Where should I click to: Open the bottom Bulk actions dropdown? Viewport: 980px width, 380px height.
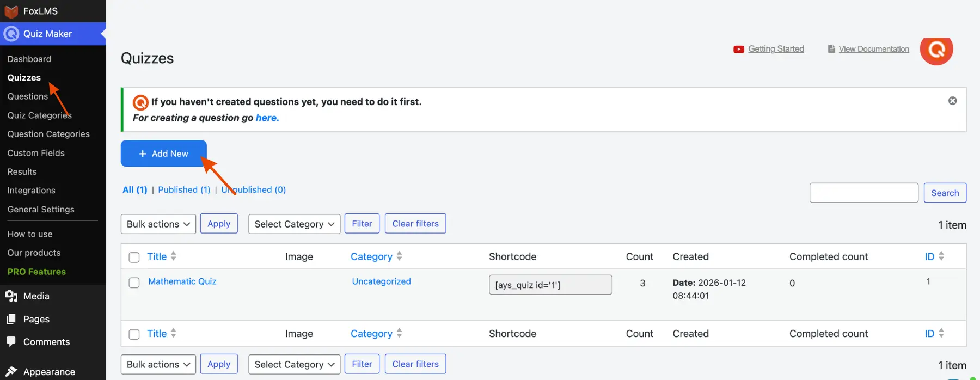[158, 365]
